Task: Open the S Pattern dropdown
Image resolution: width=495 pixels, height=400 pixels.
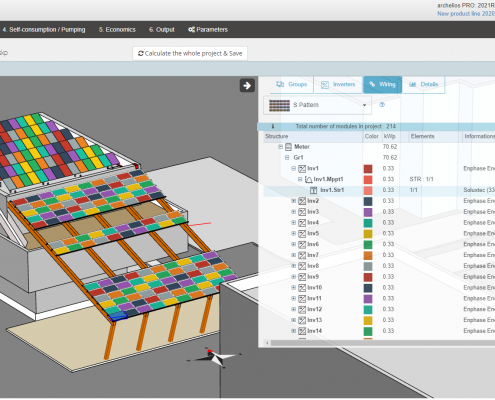Action: (317, 105)
